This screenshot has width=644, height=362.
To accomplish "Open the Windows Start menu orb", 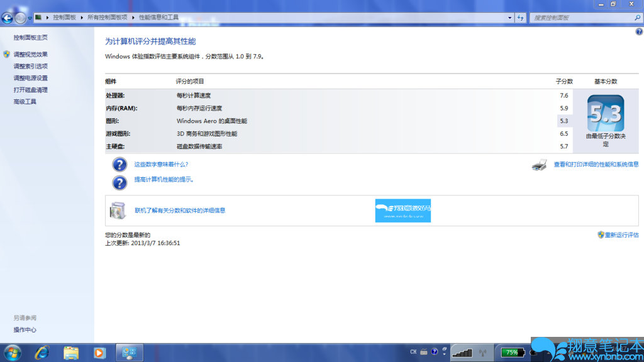I will [x=12, y=353].
